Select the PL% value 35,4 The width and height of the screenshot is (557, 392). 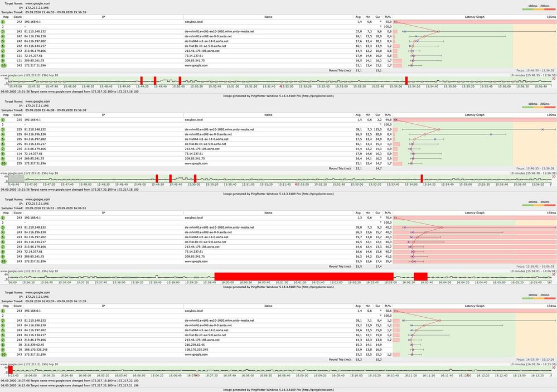388,261
